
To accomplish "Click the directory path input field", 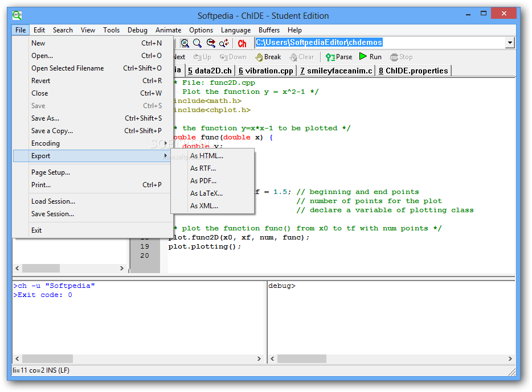I will point(380,43).
